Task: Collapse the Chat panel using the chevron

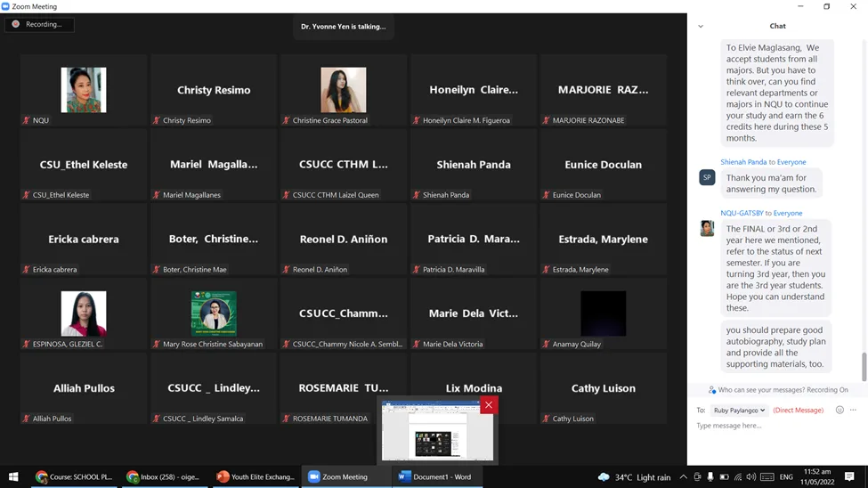Action: coord(701,27)
